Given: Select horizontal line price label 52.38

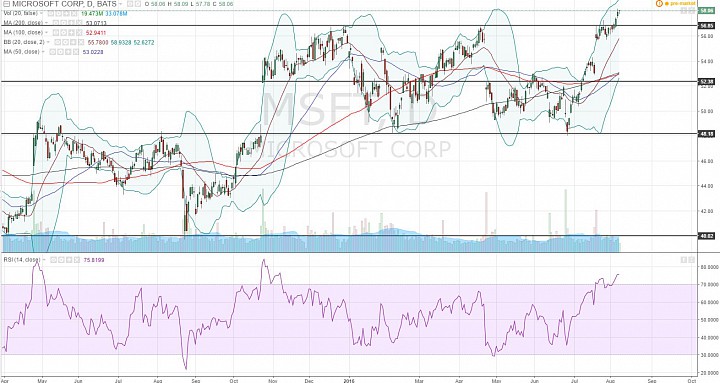Looking at the screenshot, I should tap(706, 82).
